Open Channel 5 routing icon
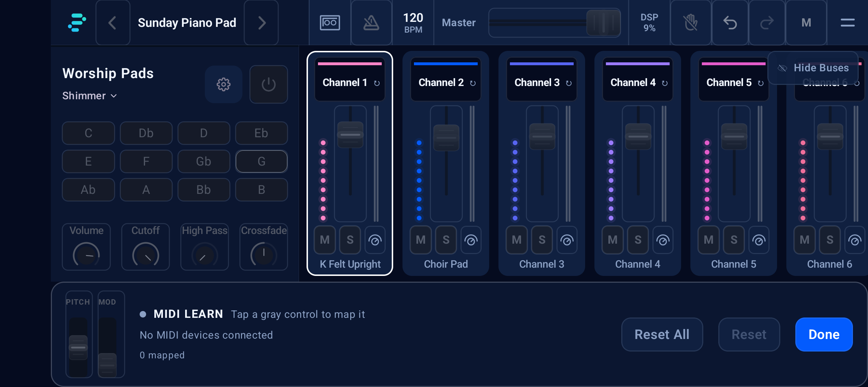Screen dimensions: 868x387 (x=759, y=240)
